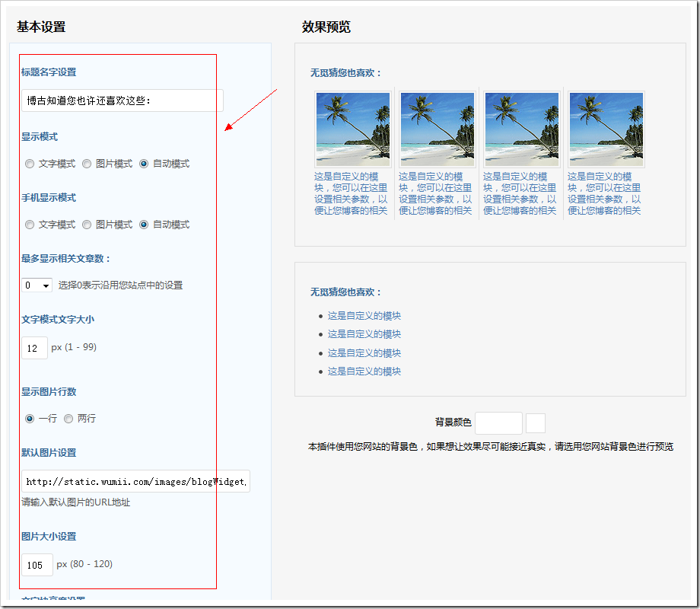Choose 两行 for image rows
Image resolution: width=700 pixels, height=609 pixels.
click(68, 419)
